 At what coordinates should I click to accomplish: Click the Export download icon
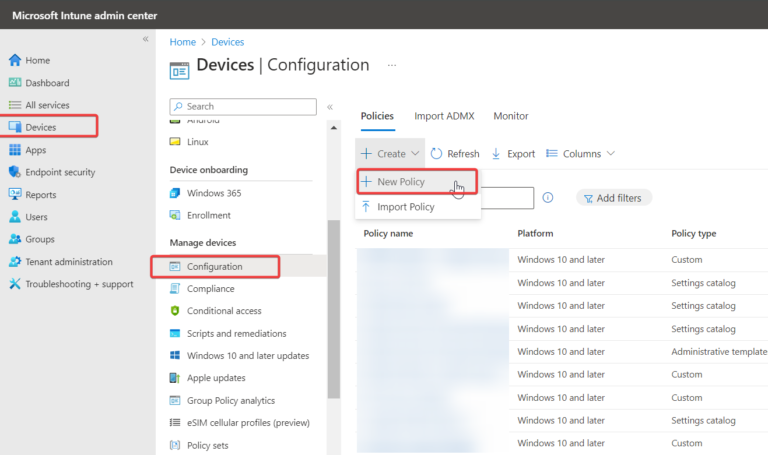497,154
